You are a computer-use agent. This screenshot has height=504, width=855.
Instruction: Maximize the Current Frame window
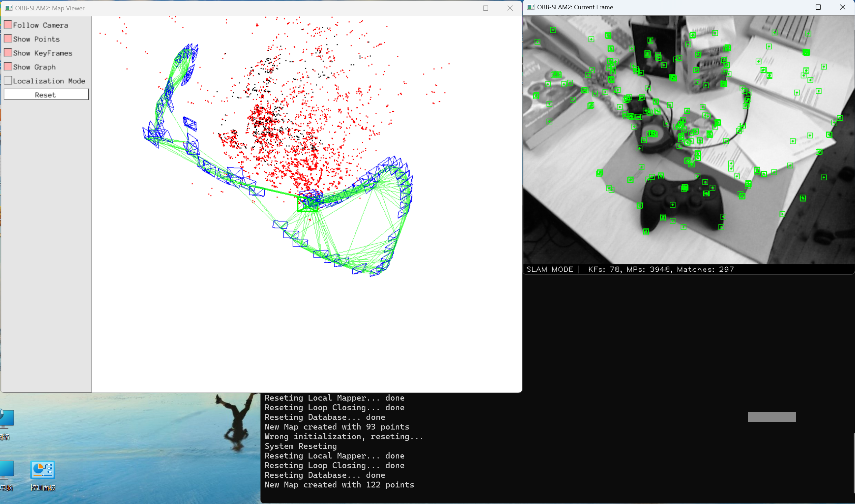pyautogui.click(x=818, y=7)
